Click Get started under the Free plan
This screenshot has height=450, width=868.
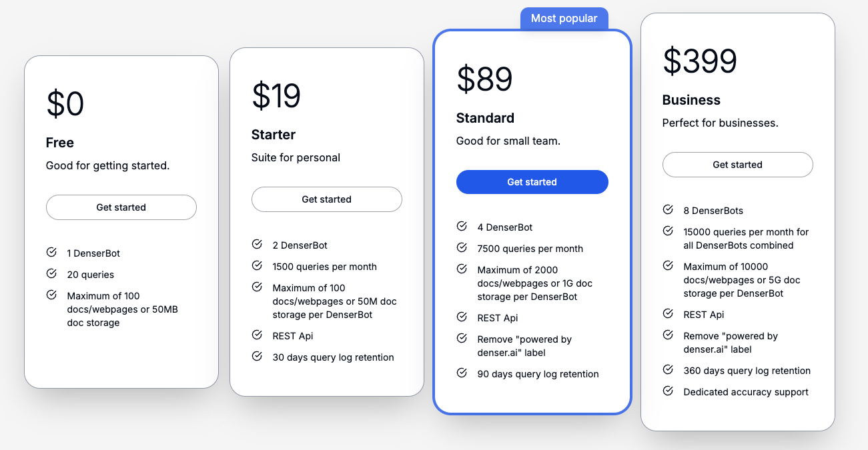tap(121, 207)
